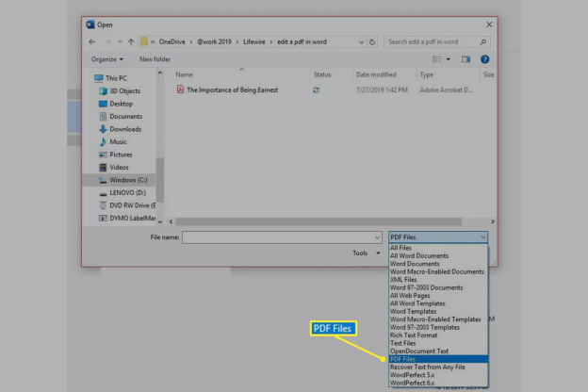Choose OpenDocument Text option
This screenshot has height=392, width=588.
click(438, 351)
